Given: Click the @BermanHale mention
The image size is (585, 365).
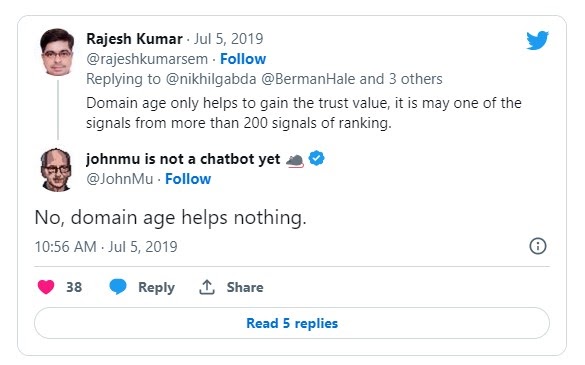Looking at the screenshot, I should [308, 79].
